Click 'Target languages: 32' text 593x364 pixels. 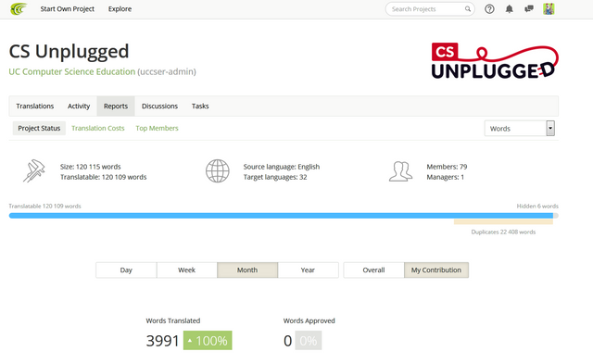[x=275, y=177]
